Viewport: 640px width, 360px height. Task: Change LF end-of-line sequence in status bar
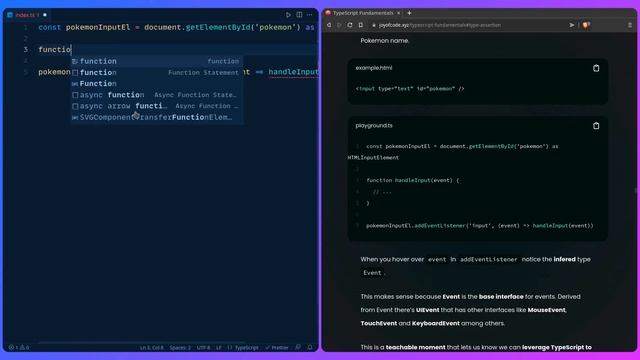pyautogui.click(x=219, y=348)
